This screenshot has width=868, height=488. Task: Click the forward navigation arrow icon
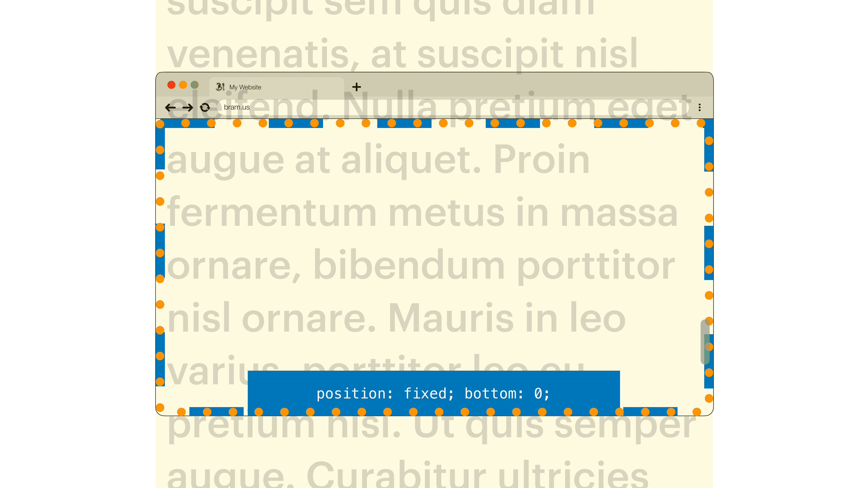coord(186,107)
